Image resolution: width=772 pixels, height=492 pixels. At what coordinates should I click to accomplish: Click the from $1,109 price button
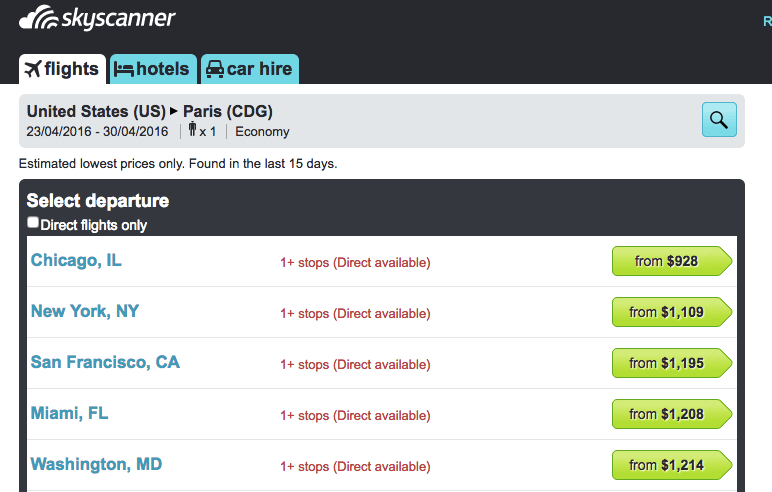(672, 312)
